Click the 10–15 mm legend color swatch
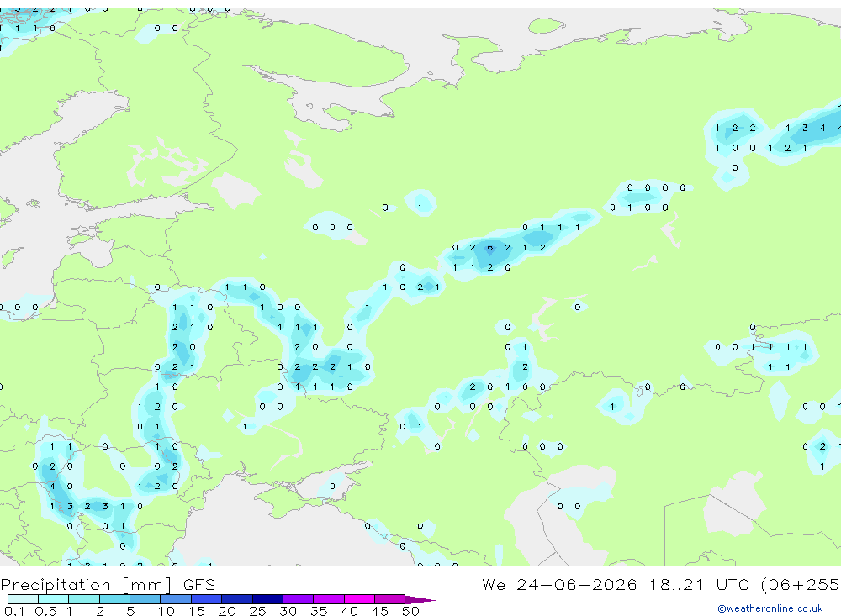 tap(176, 599)
